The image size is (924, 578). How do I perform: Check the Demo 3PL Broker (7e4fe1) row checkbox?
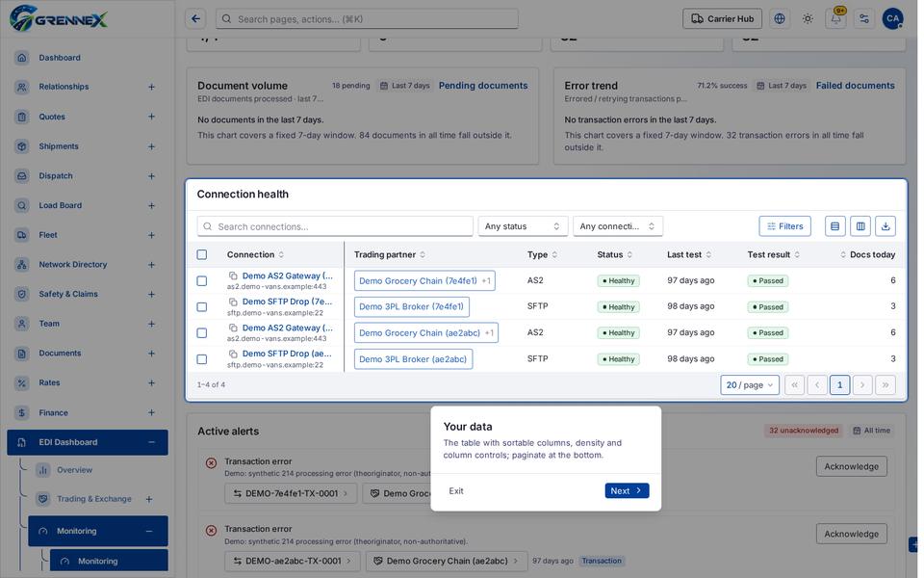(201, 307)
